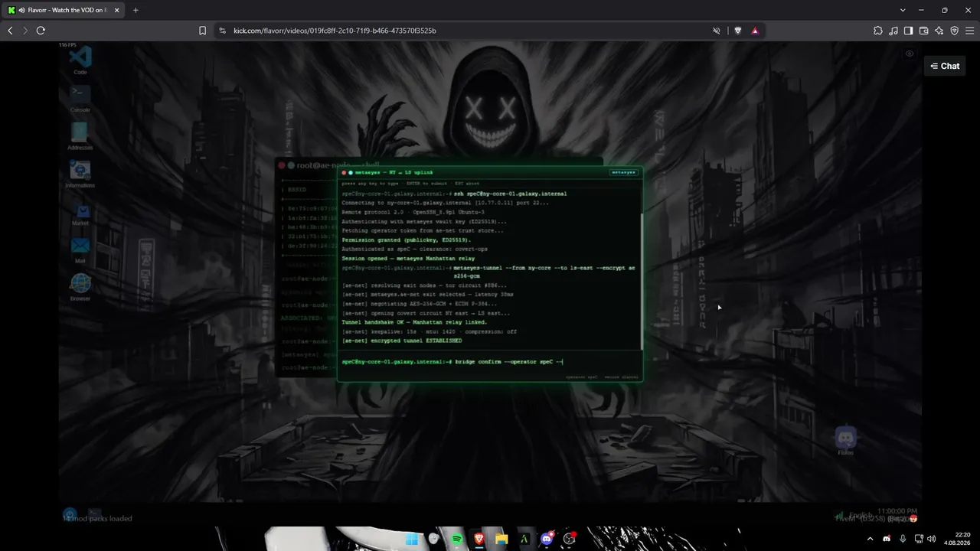Click the eye icon at the stream's top right
This screenshot has width=980, height=551.
pyautogui.click(x=910, y=54)
